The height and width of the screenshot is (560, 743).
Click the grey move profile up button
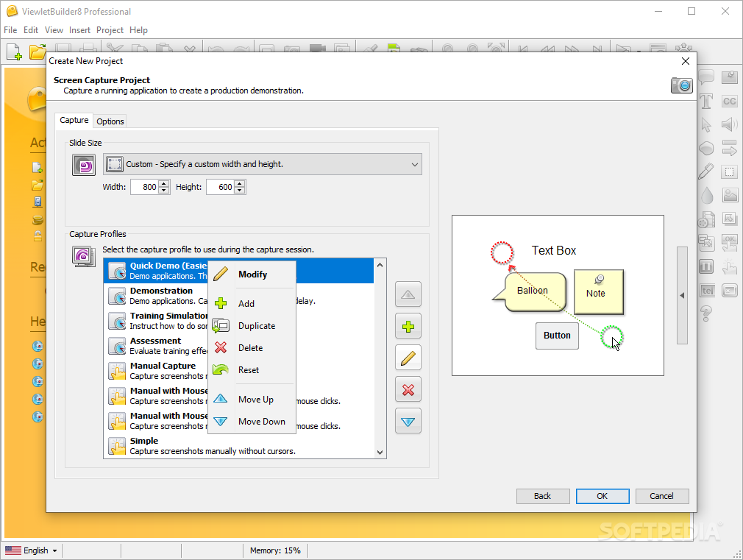408,294
